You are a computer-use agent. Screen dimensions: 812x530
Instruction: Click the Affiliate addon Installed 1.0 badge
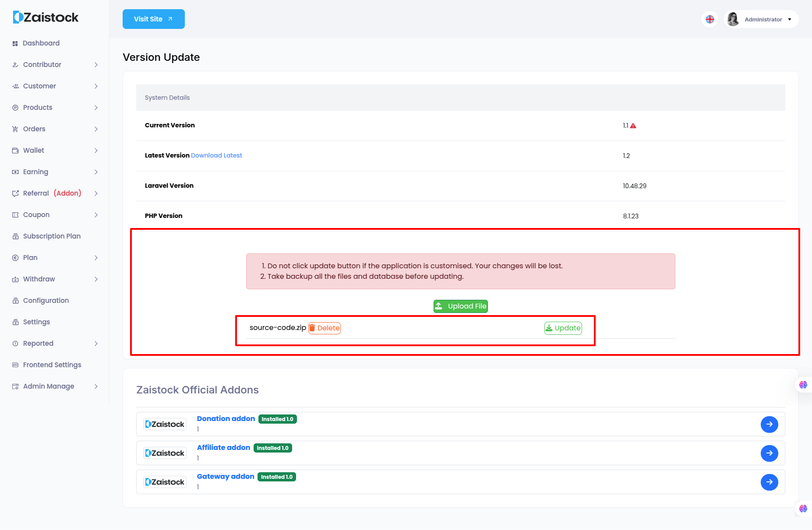click(273, 448)
